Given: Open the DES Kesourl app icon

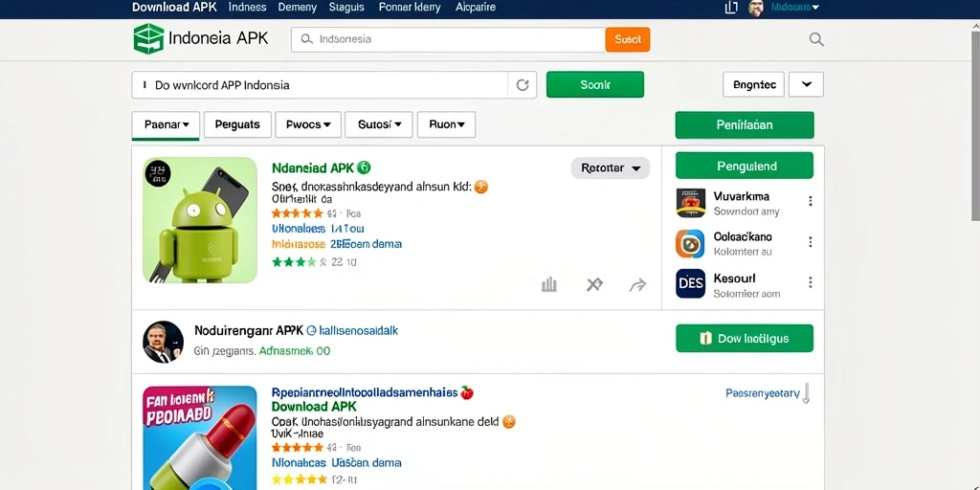Looking at the screenshot, I should point(691,283).
